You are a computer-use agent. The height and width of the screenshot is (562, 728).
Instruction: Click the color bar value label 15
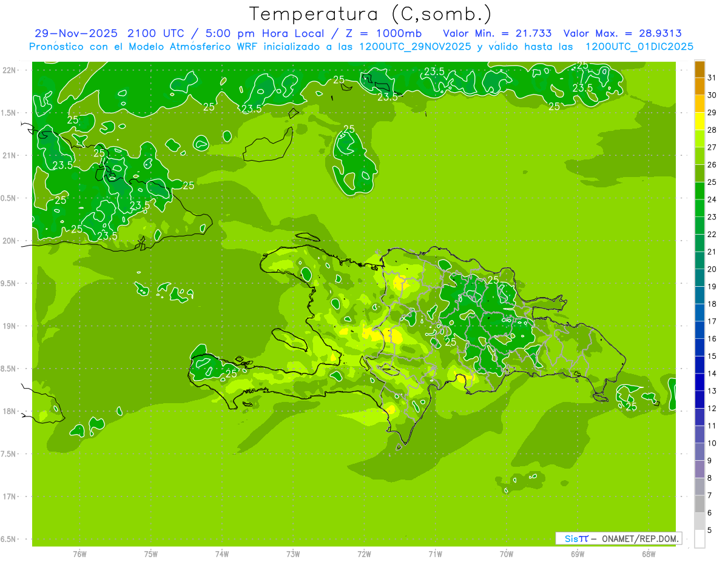pos(712,356)
